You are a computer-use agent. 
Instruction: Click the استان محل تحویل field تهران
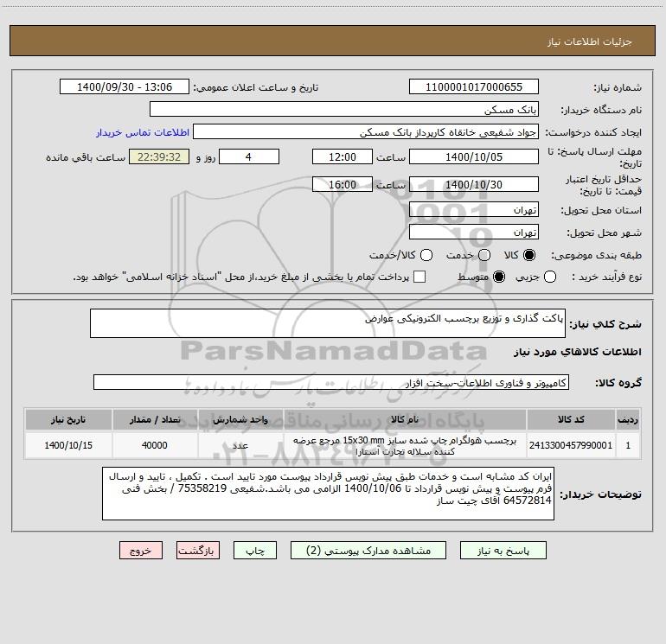474,209
